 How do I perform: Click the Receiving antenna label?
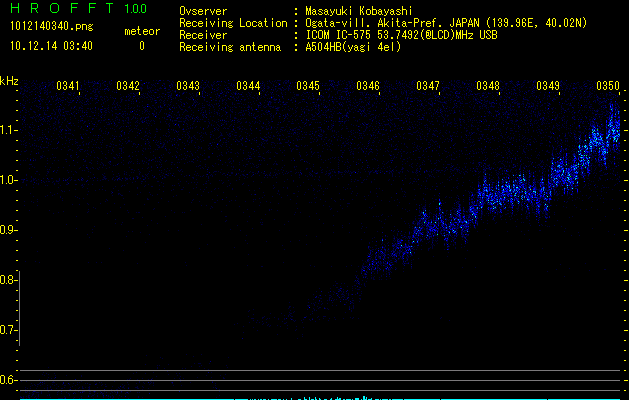pos(230,47)
